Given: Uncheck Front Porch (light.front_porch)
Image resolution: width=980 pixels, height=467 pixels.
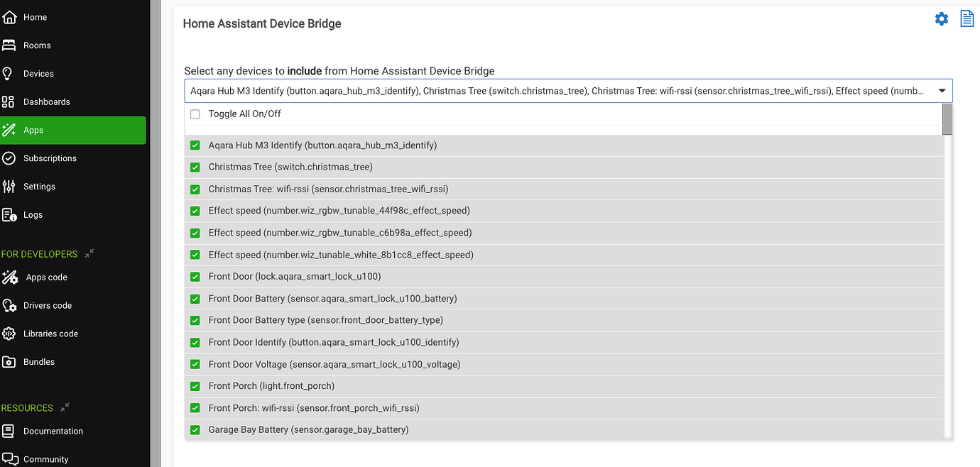Looking at the screenshot, I should point(195,385).
